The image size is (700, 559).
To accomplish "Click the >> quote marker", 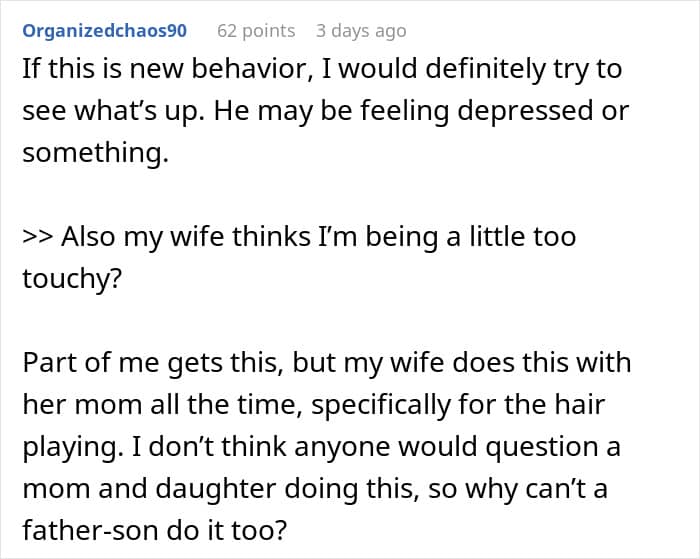I will pyautogui.click(x=38, y=237).
